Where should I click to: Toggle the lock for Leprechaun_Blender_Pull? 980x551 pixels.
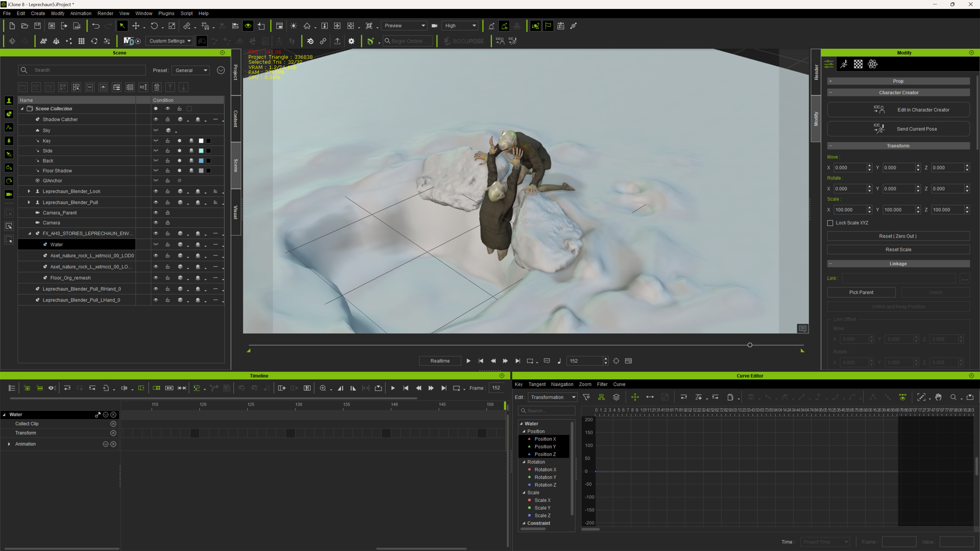click(167, 202)
